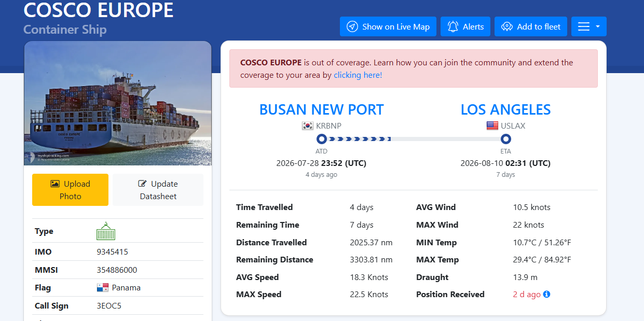Screen dimensions: 644x321
Task: Click the United States flag icon
Action: click(x=492, y=125)
